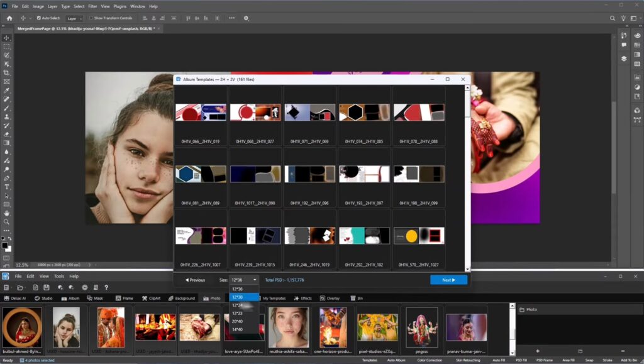Open the gear settings in options bar
The height and width of the screenshot is (364, 644).
pos(246,18)
